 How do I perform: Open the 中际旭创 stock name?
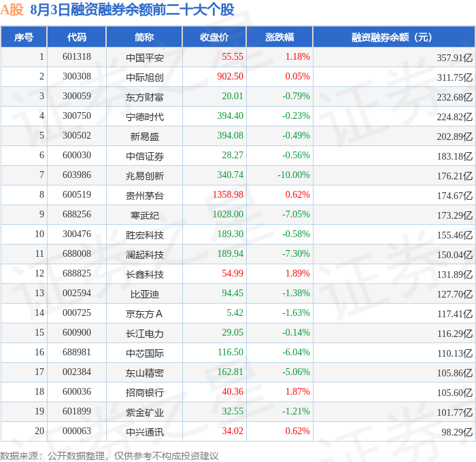pyautogui.click(x=145, y=77)
